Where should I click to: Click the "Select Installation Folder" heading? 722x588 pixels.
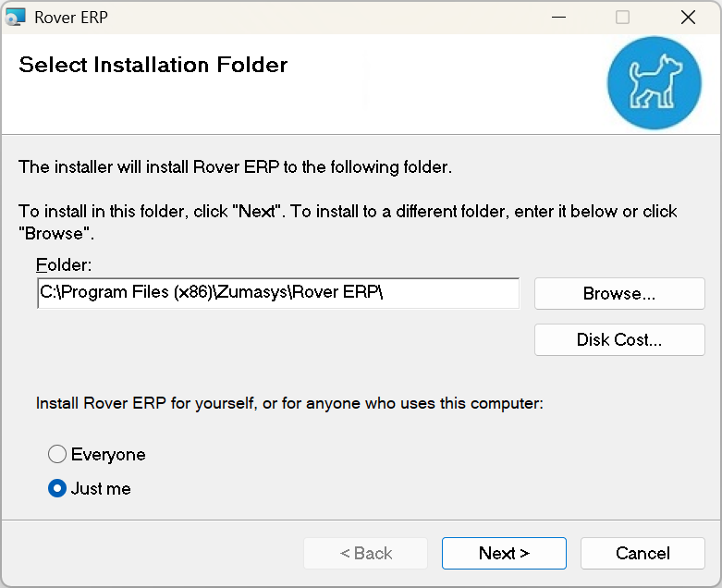point(153,65)
